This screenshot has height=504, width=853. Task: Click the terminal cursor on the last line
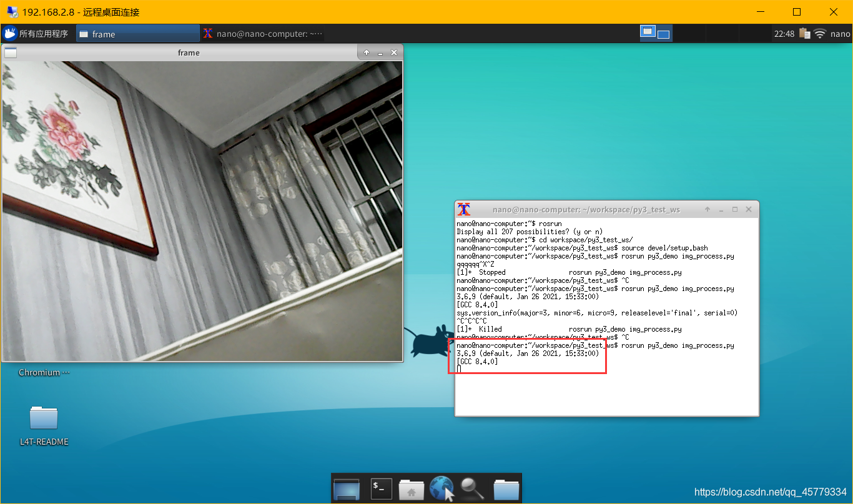459,369
